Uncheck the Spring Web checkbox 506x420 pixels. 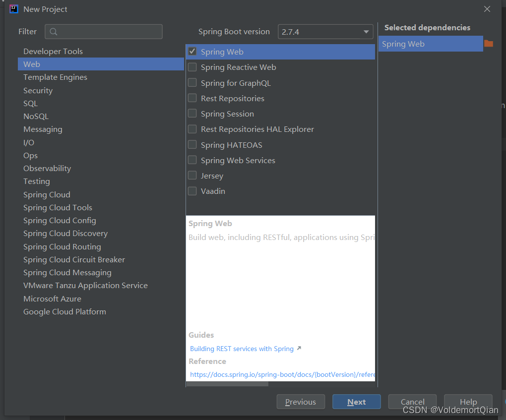(x=192, y=52)
